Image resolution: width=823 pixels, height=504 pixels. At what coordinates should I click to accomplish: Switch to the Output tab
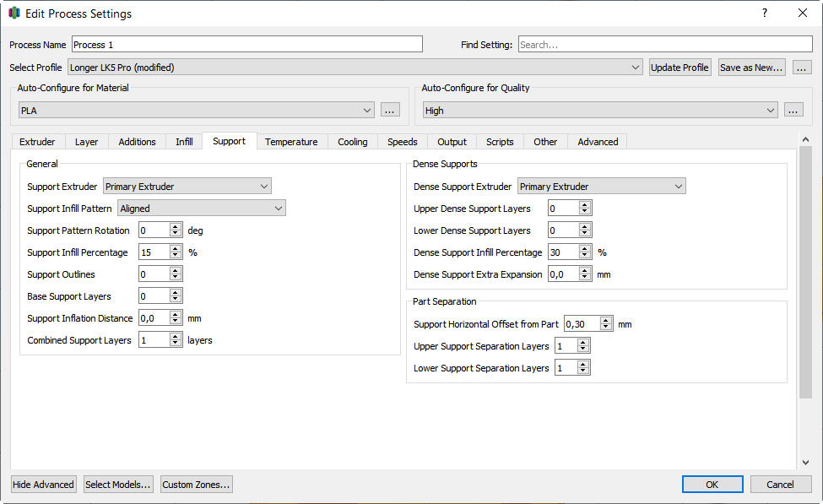452,142
